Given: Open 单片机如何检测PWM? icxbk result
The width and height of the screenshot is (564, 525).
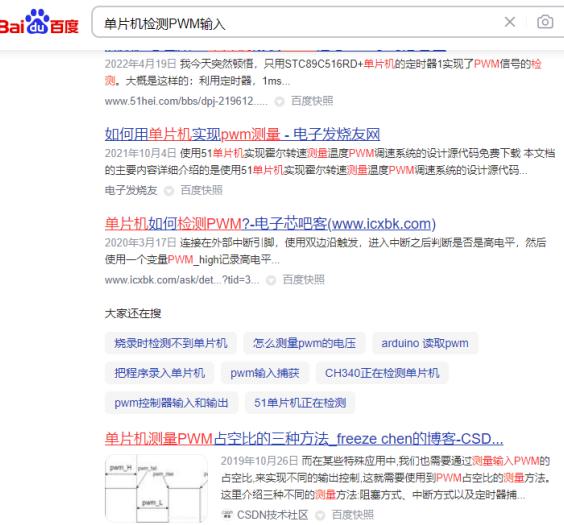Looking at the screenshot, I should pos(270,224).
